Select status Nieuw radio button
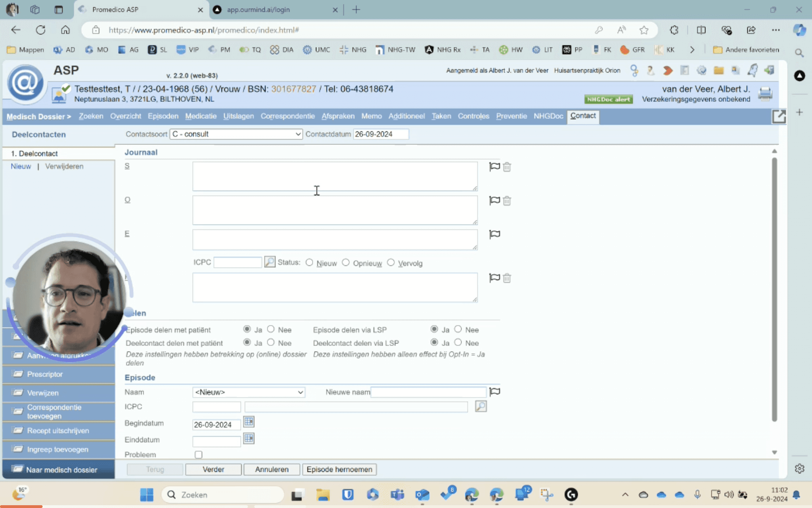This screenshot has height=508, width=812. 309,263
